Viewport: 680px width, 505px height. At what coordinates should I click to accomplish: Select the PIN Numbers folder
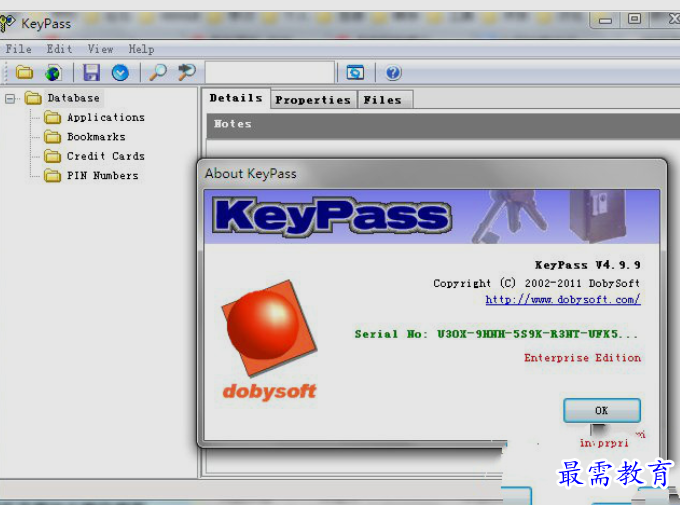pyautogui.click(x=103, y=175)
